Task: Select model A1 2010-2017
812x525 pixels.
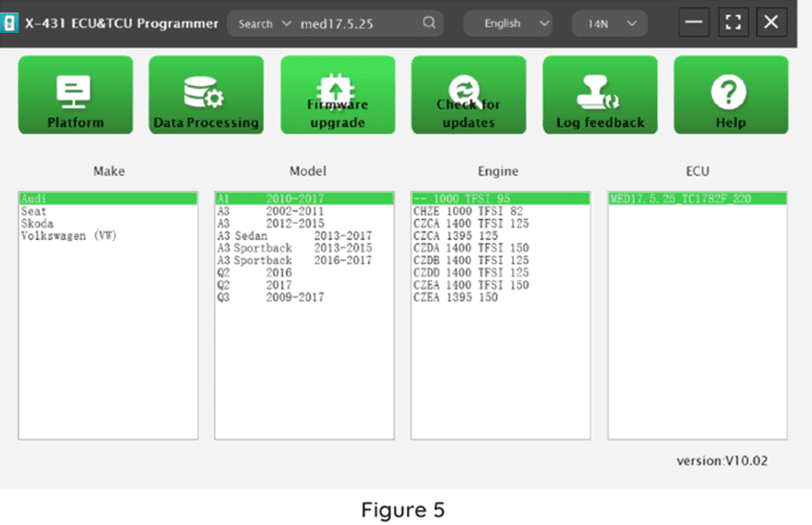Action: tap(304, 199)
